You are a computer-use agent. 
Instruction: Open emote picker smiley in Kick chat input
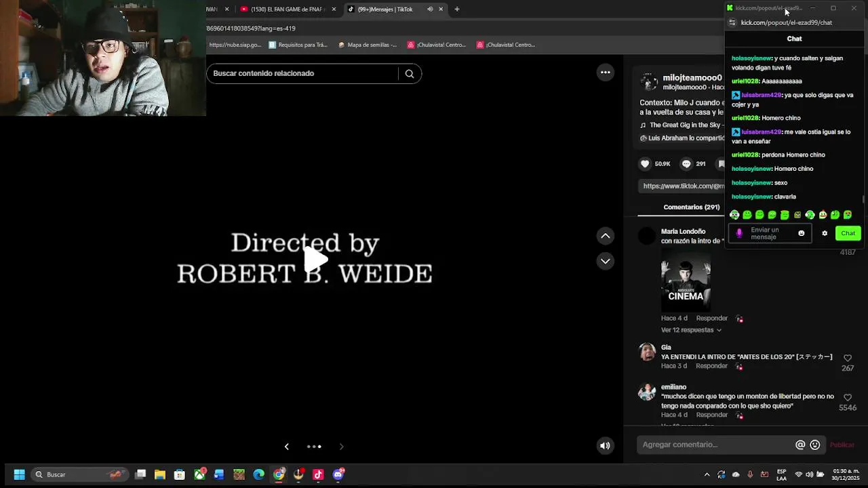tap(801, 233)
